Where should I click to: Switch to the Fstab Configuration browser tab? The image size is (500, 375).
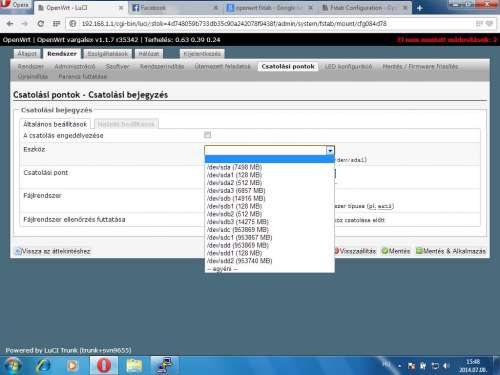point(365,8)
